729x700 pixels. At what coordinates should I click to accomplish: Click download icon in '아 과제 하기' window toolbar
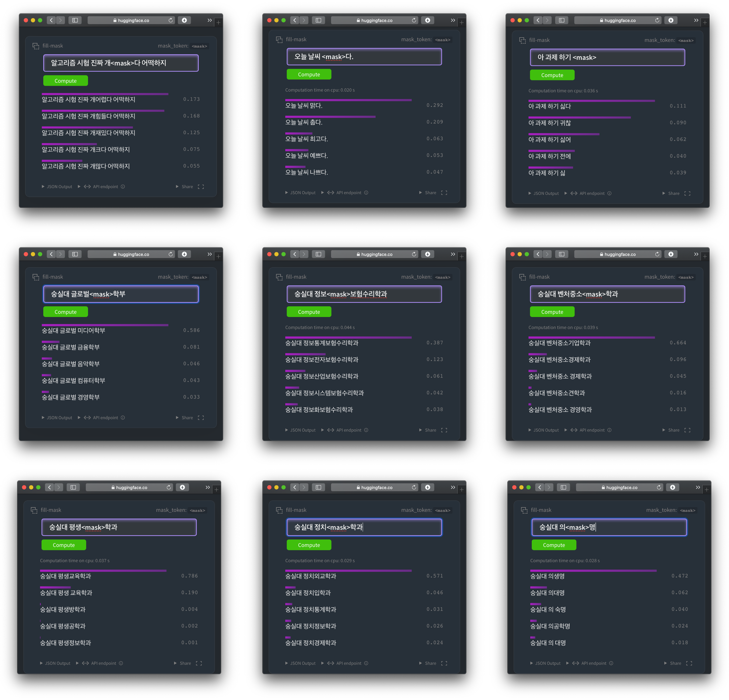coord(671,20)
